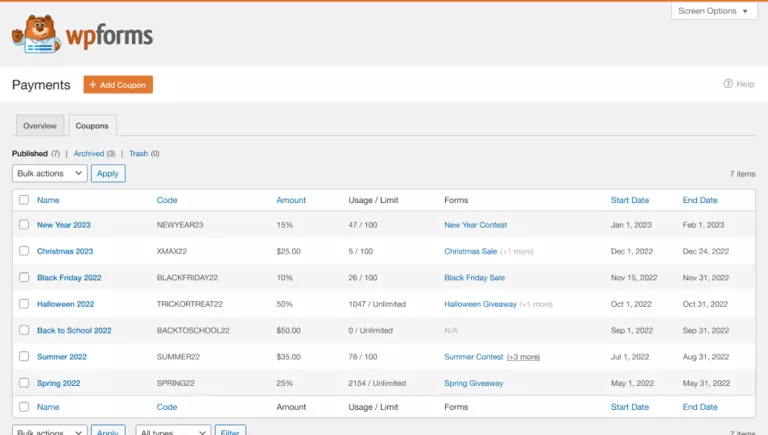Expand the top Bulk actions dropdown

[x=50, y=173]
